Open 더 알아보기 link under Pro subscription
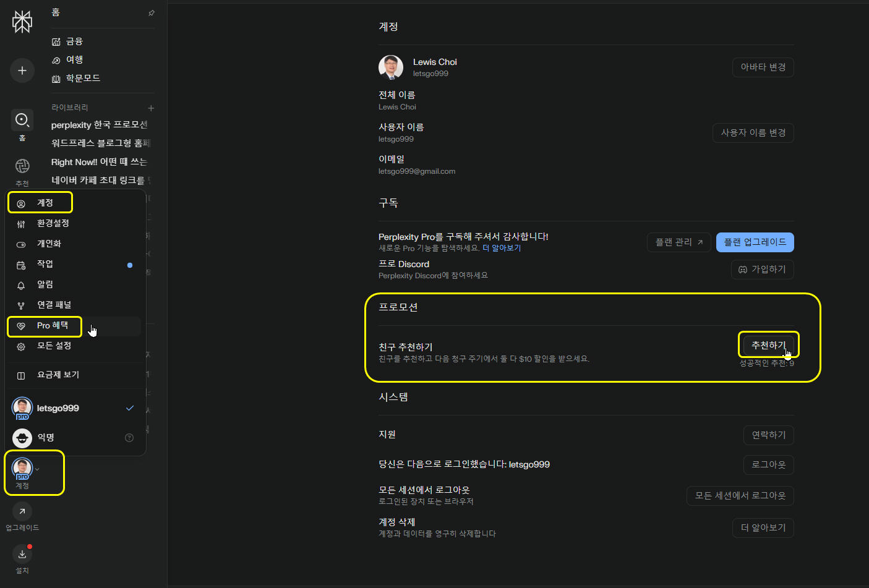 (x=502, y=248)
